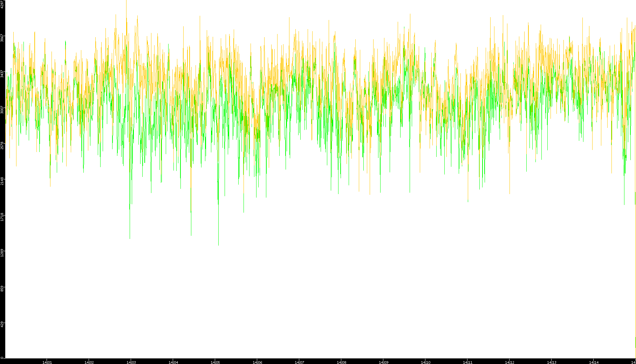This screenshot has height=364, width=636.
Task: Click the 14:12 time axis label
Action: (x=510, y=362)
